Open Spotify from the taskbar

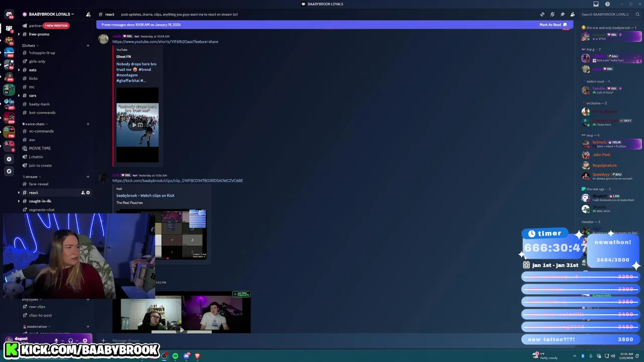[x=175, y=356]
